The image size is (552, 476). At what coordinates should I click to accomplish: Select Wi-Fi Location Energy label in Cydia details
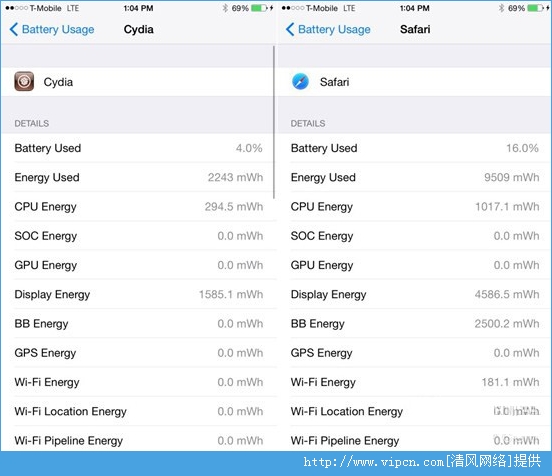point(70,411)
